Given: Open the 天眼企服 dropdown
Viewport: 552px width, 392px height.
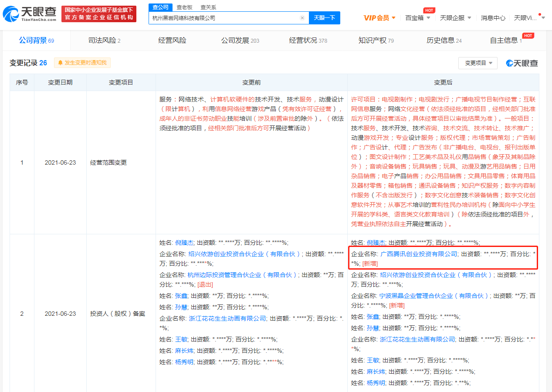Looking at the screenshot, I should pyautogui.click(x=456, y=18).
